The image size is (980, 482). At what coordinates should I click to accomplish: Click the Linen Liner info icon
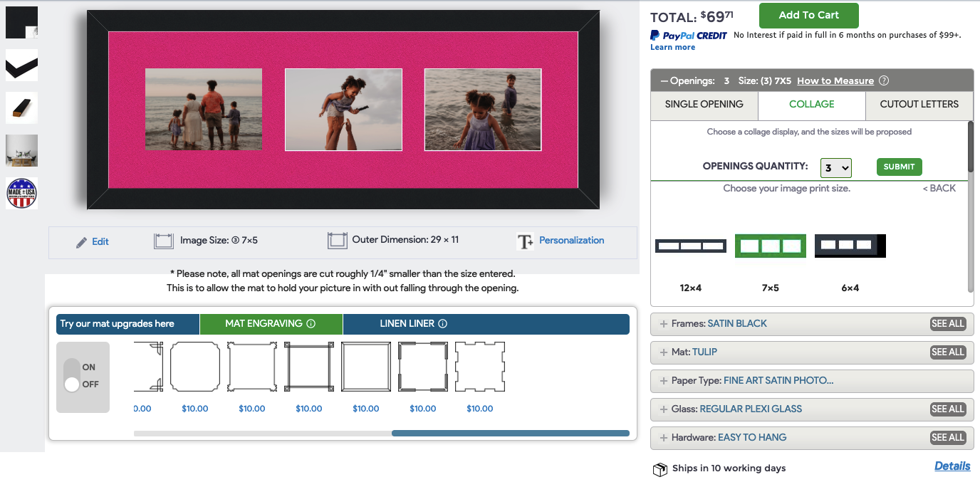tap(442, 324)
